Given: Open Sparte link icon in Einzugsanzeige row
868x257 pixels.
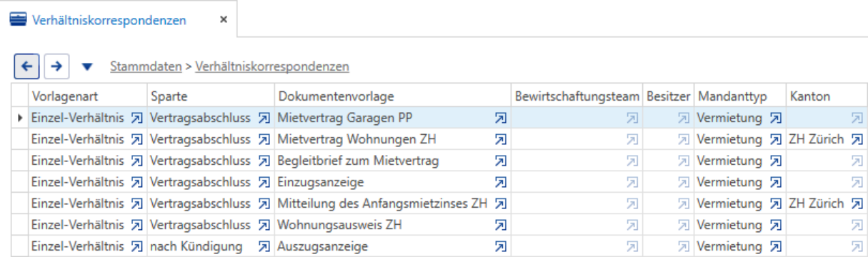Looking at the screenshot, I should [264, 182].
